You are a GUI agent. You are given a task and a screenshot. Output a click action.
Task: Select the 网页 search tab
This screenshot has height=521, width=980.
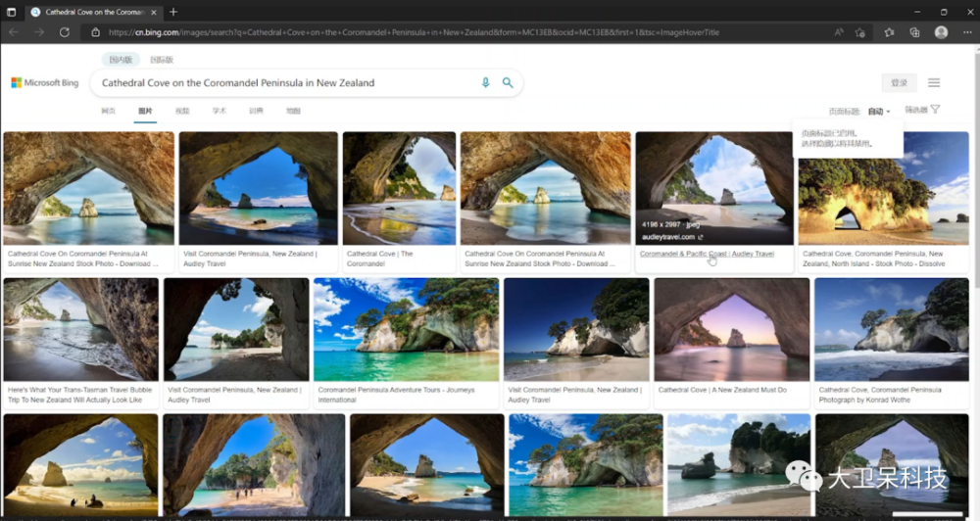coord(108,112)
